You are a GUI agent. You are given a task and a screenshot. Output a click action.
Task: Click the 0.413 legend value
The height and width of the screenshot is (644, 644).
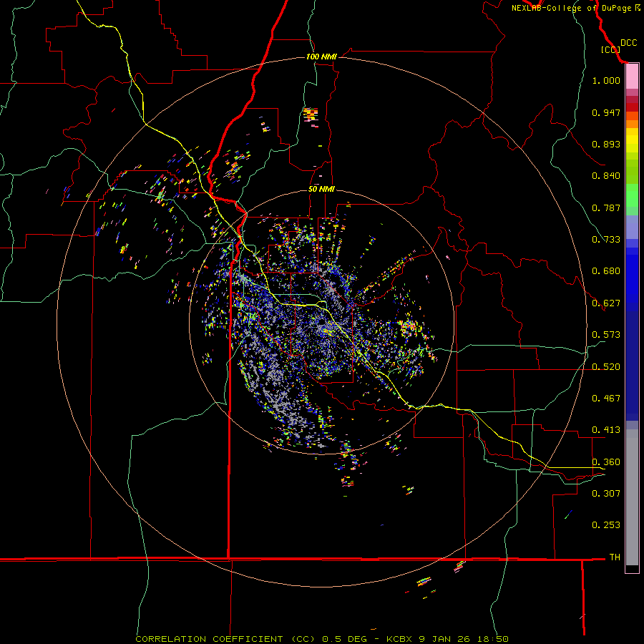(606, 430)
